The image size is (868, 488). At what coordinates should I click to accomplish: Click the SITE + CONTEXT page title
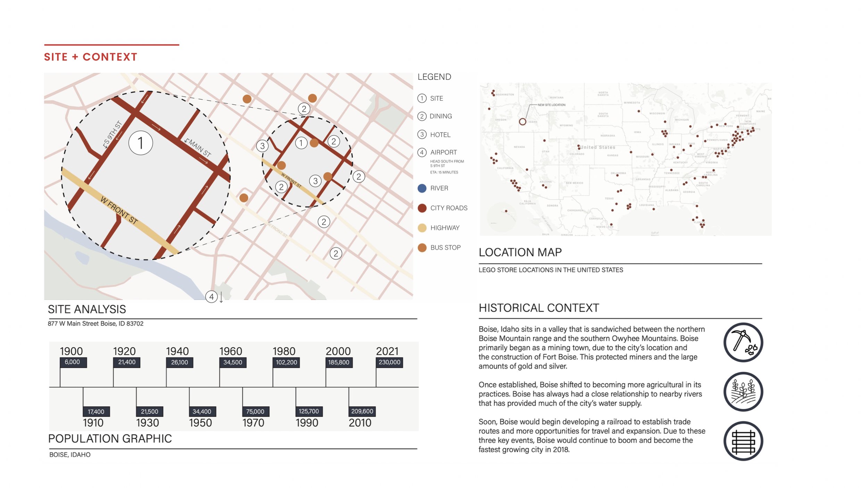(x=91, y=57)
